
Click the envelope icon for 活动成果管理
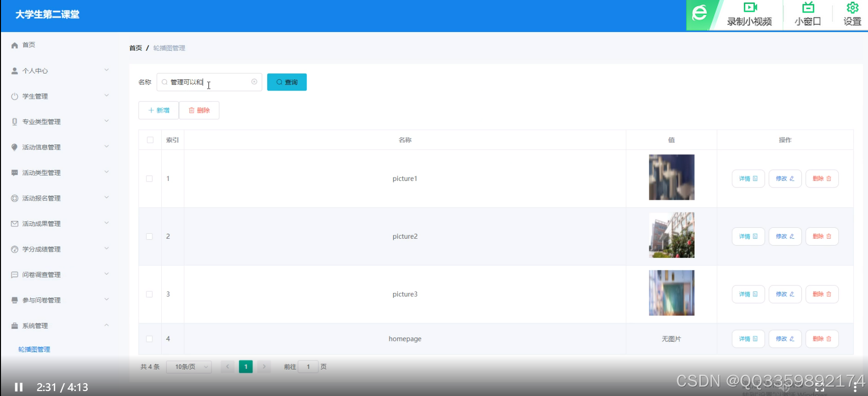coord(14,224)
